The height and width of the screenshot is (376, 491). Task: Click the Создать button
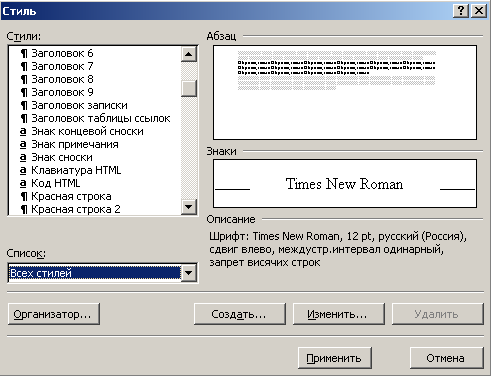tap(240, 314)
